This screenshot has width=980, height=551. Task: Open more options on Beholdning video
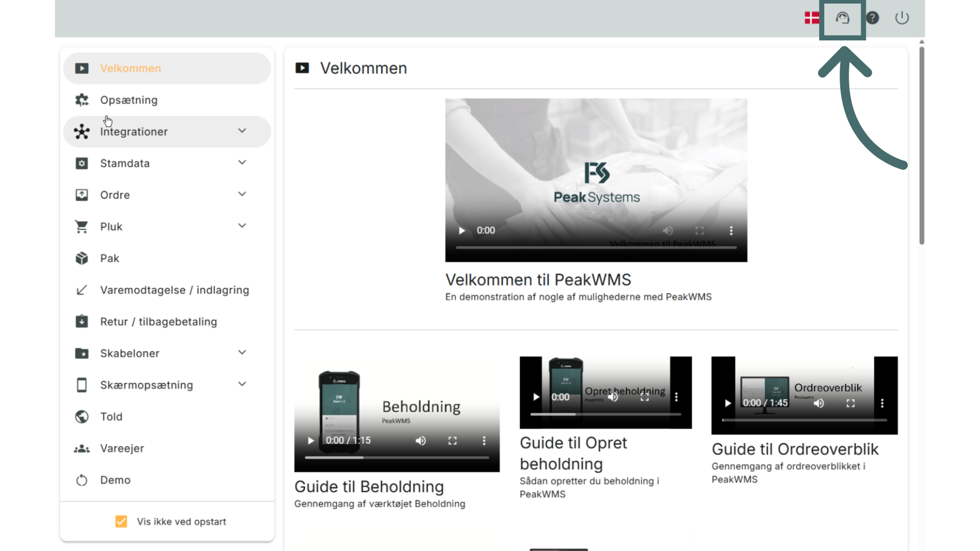(x=484, y=441)
